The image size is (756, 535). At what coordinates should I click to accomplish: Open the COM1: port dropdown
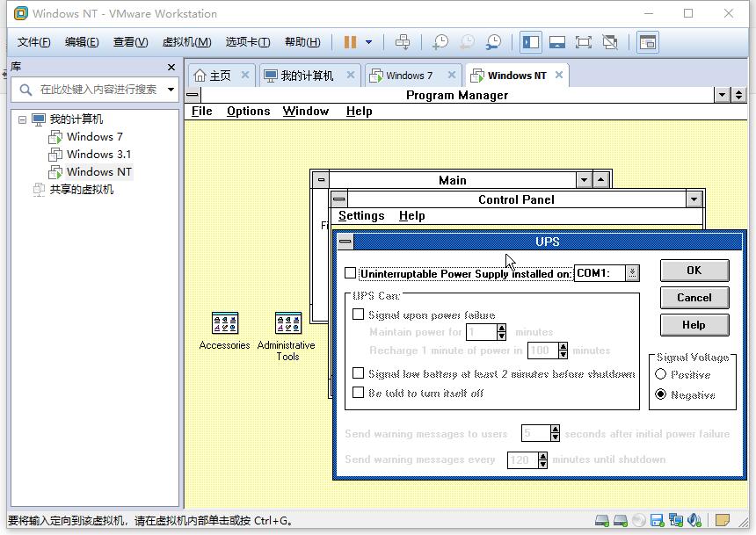[x=632, y=273]
